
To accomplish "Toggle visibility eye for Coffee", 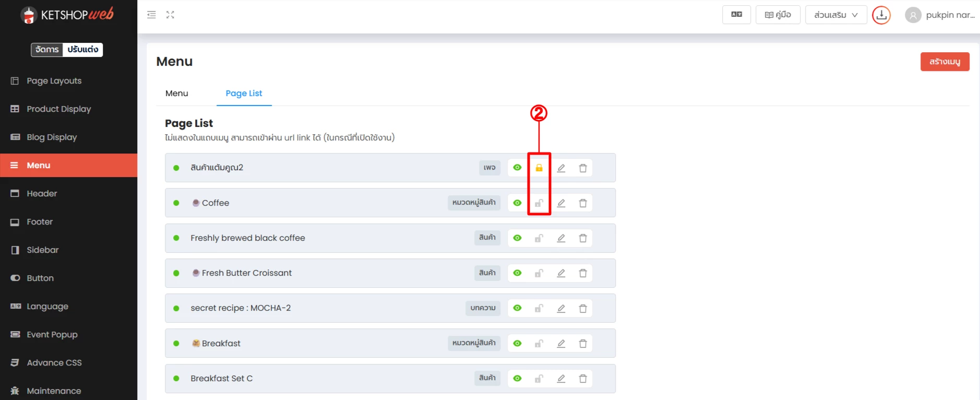I will coord(517,203).
